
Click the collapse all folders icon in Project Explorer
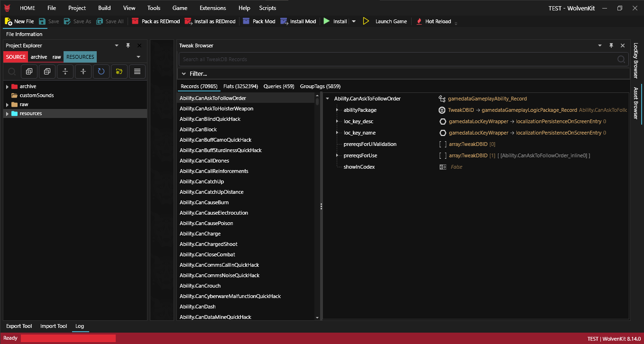click(x=47, y=72)
